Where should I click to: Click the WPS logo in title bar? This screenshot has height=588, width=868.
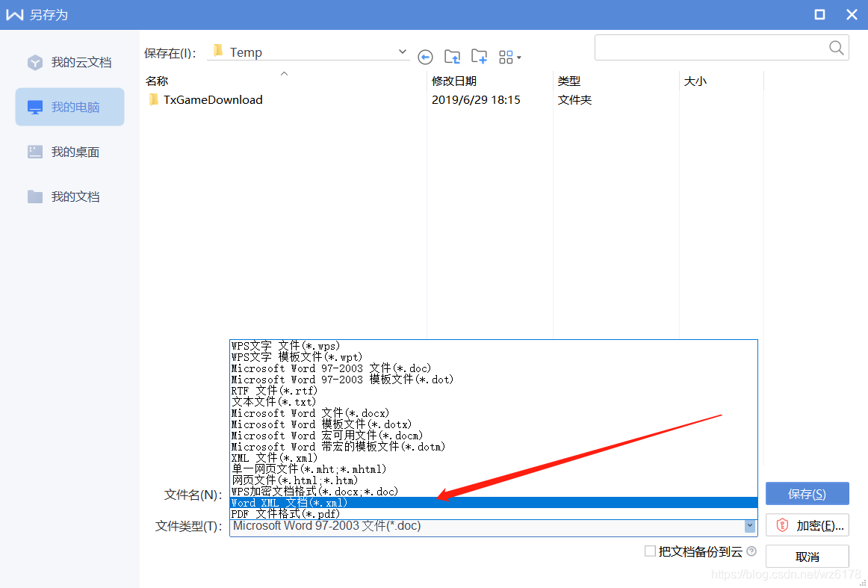15,14
